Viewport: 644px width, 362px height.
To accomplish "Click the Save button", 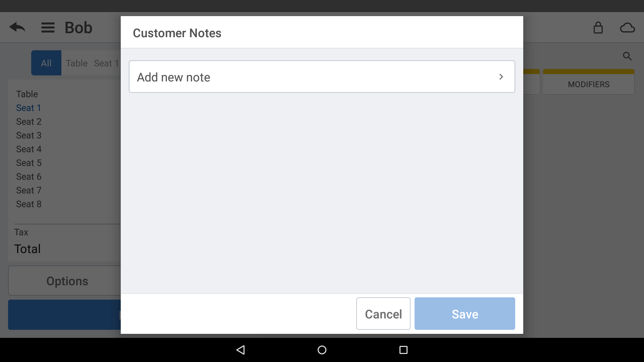I will point(465,313).
